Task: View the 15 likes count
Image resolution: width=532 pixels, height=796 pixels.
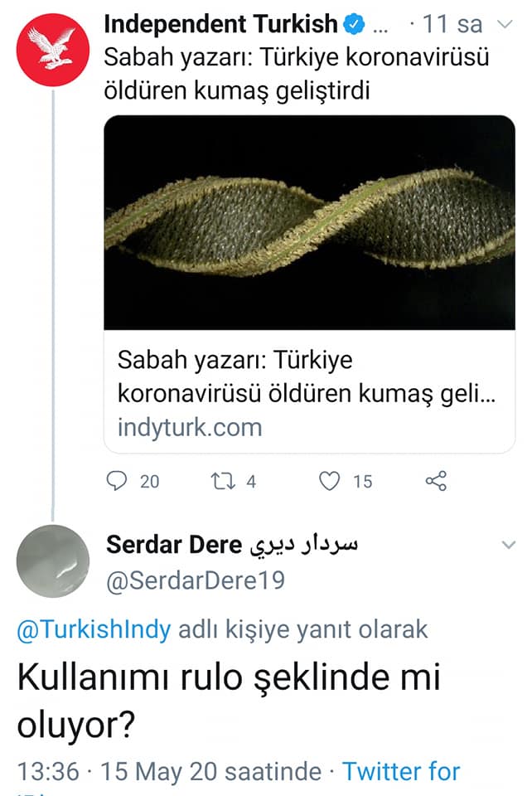Action: tap(363, 481)
